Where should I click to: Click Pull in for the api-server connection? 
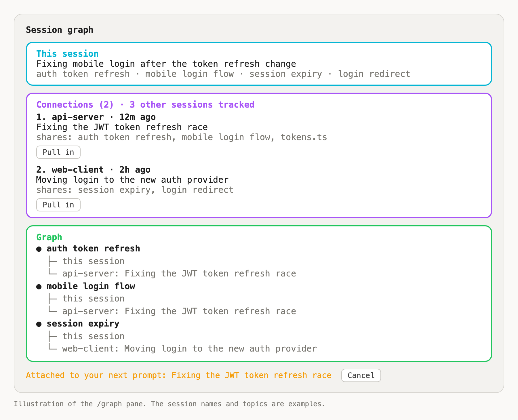pos(58,152)
